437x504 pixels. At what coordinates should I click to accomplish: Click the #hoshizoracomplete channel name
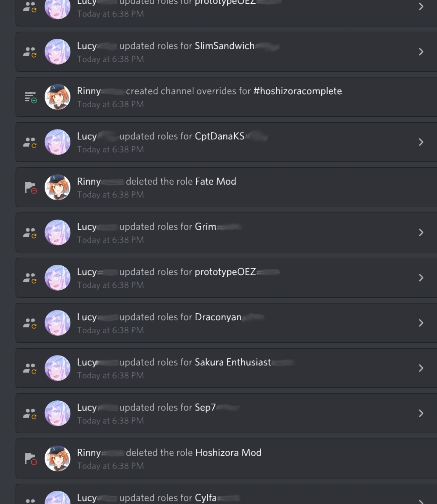pos(298,91)
